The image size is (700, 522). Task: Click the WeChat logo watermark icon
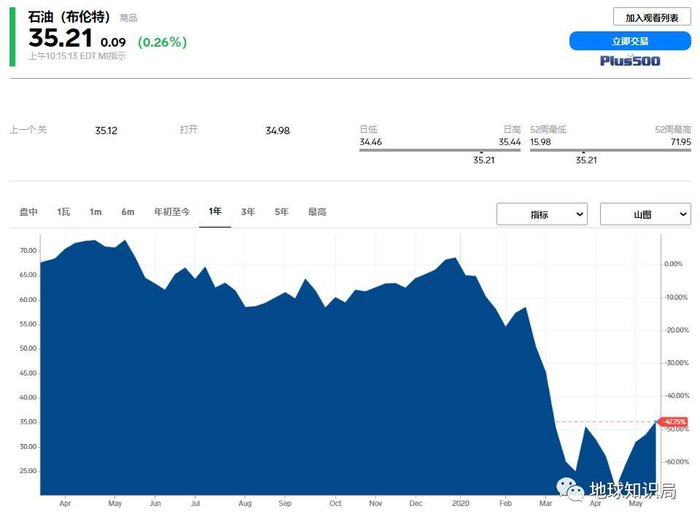pyautogui.click(x=572, y=489)
